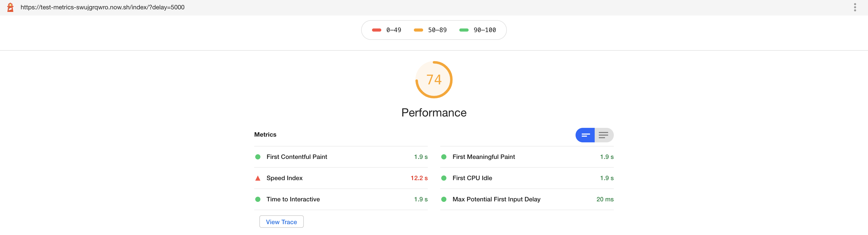This screenshot has height=235, width=868.
Task: Select the green 90–100 score range icon
Action: coord(464,30)
